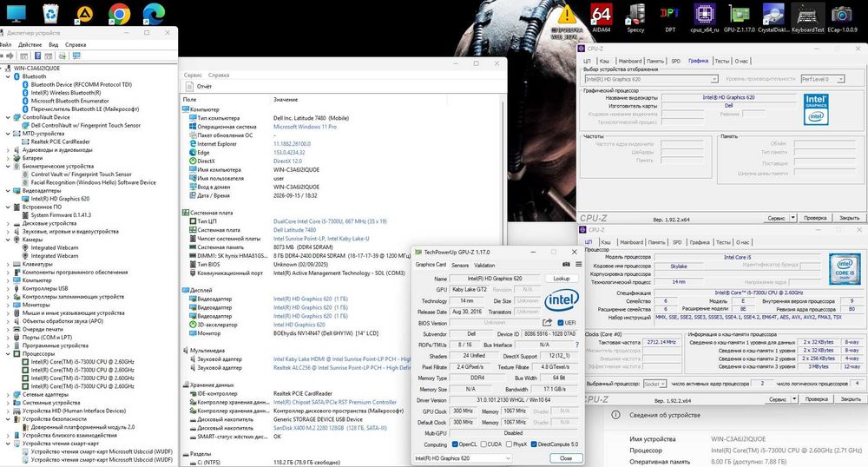Select Доверенный платформенный модуль 2.0 device

click(82, 427)
